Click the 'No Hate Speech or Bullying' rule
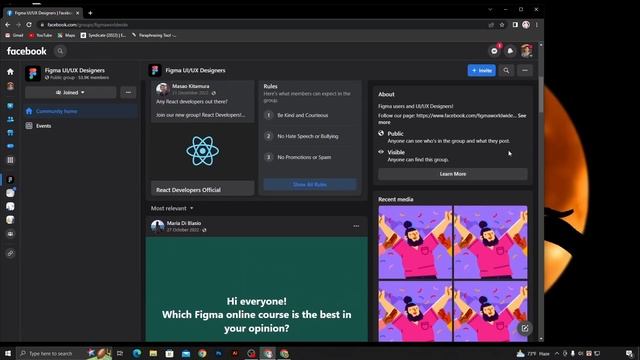The image size is (640, 360). pyautogui.click(x=308, y=136)
